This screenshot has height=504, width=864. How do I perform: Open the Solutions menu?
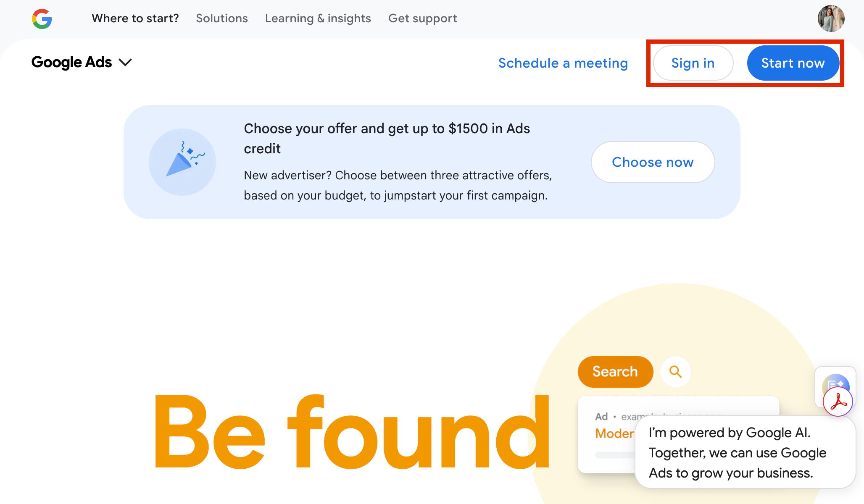click(222, 18)
